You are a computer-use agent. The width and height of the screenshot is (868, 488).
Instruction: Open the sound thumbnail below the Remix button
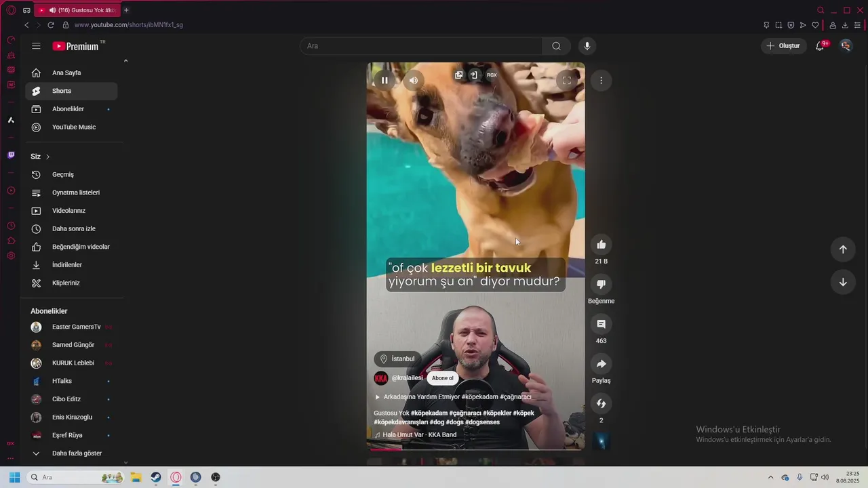(x=601, y=442)
